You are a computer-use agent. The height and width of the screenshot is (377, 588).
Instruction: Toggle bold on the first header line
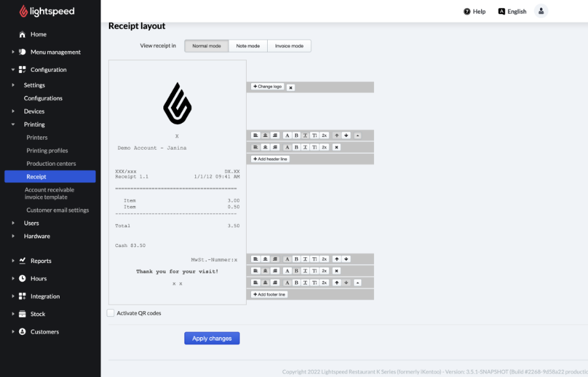[x=297, y=136]
